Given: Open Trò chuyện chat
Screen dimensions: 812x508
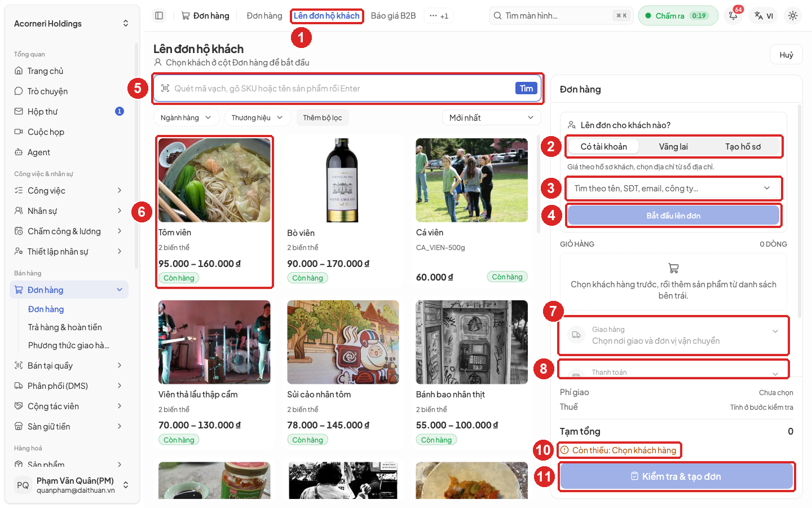Looking at the screenshot, I should pyautogui.click(x=69, y=91).
